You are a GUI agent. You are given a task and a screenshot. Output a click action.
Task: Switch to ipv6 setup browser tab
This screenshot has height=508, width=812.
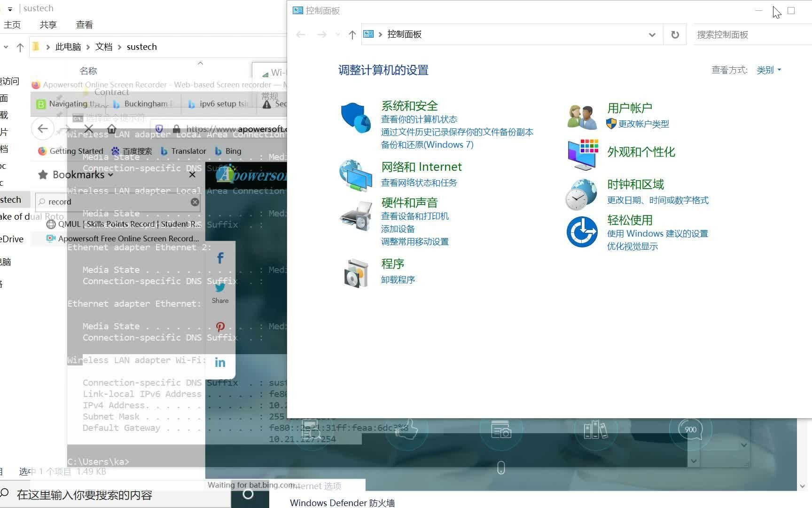point(219,103)
